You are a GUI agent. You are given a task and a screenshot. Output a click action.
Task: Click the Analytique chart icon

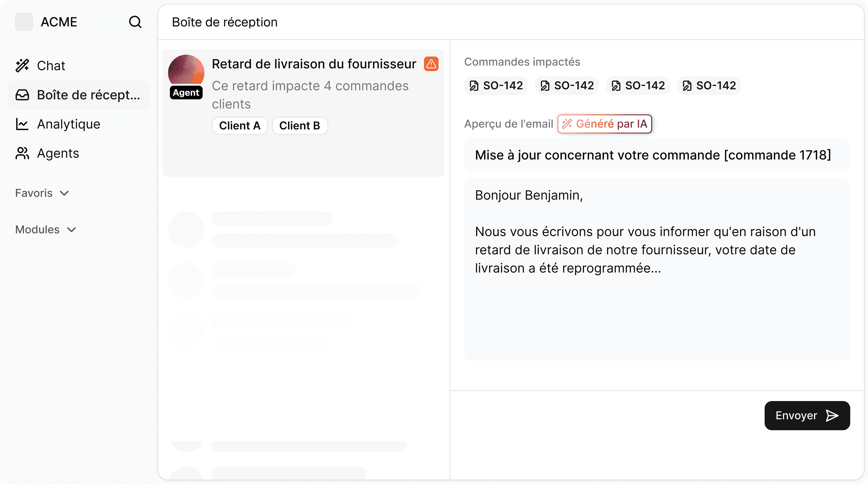(x=22, y=124)
